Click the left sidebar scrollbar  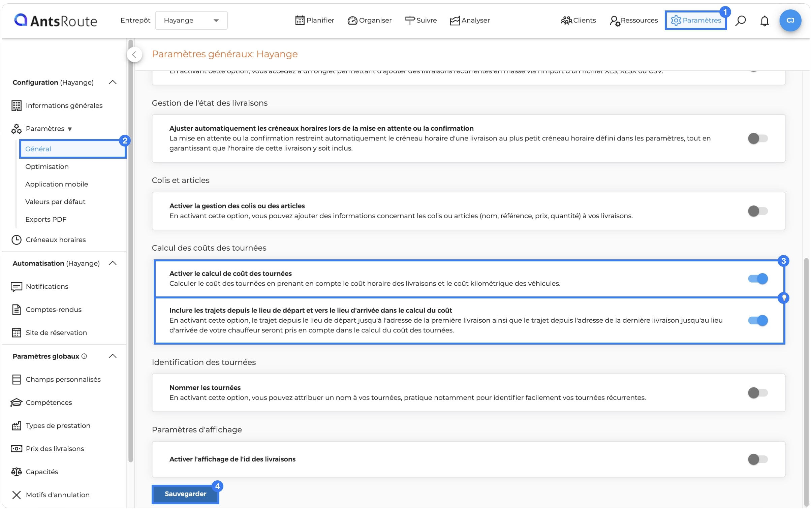click(130, 251)
